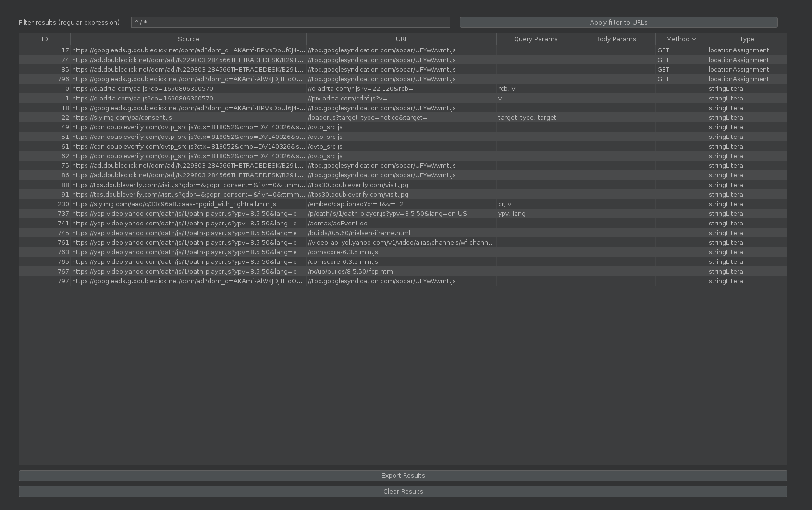
Task: Sort the table by Source column header
Action: (188, 39)
